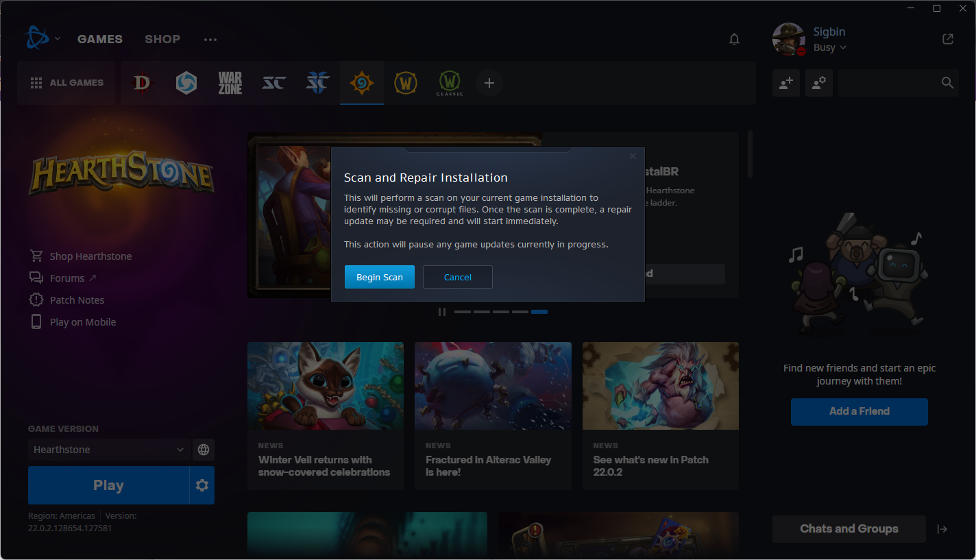Viewport: 976px width, 560px height.
Task: Expand the Battle.net logo dropdown arrow
Action: tap(58, 38)
